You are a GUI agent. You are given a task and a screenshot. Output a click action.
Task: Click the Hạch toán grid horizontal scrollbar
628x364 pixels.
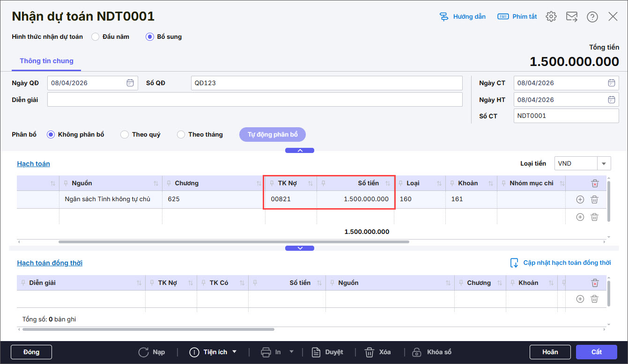(x=234, y=242)
